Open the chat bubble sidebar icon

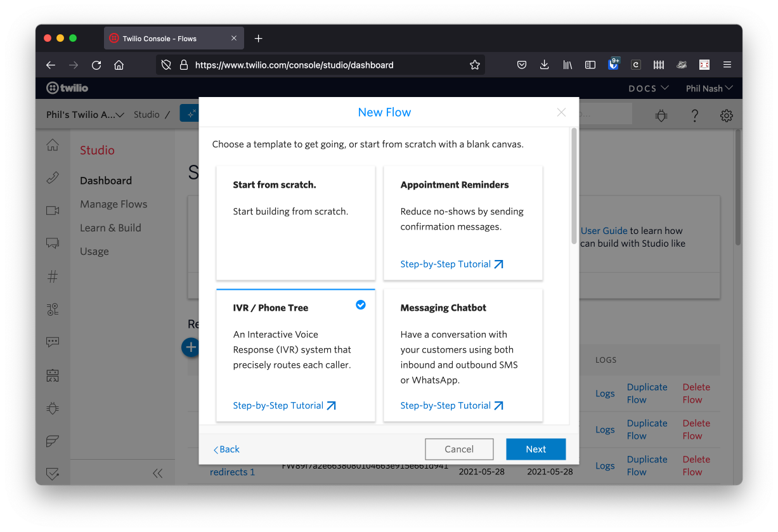(53, 243)
